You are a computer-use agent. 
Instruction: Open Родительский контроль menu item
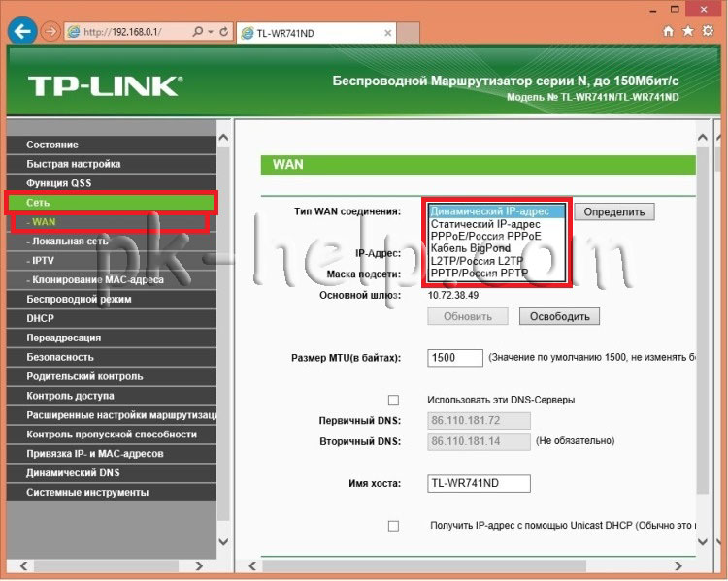112,376
